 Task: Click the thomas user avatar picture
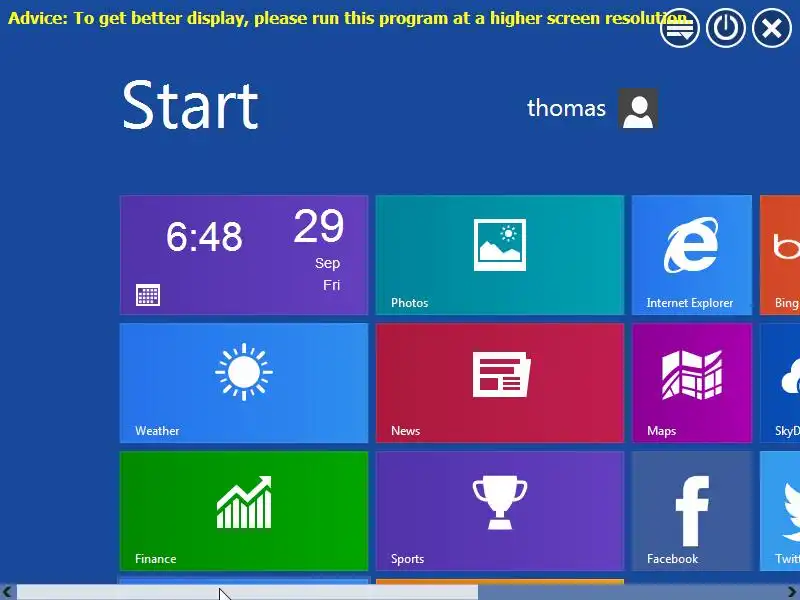click(x=638, y=108)
